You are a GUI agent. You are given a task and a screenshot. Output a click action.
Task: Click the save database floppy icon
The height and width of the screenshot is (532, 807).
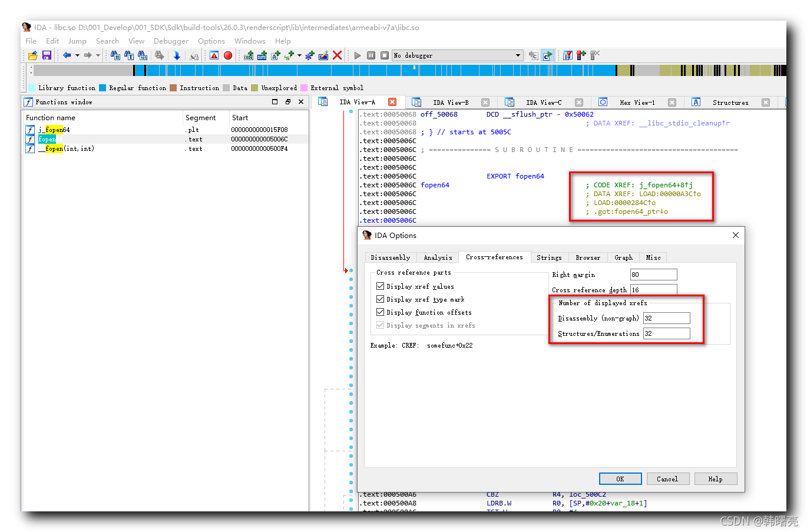click(47, 55)
